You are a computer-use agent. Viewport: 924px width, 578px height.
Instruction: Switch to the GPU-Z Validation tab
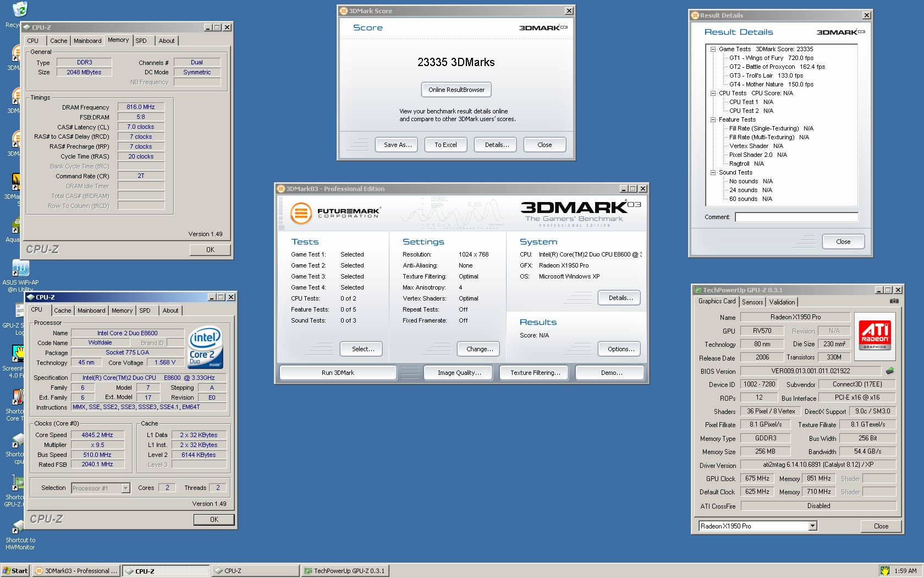pos(782,302)
